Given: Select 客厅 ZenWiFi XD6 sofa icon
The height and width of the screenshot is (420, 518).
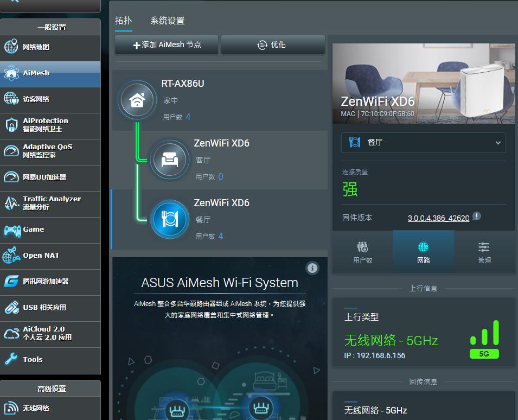Looking at the screenshot, I should pos(169,160).
